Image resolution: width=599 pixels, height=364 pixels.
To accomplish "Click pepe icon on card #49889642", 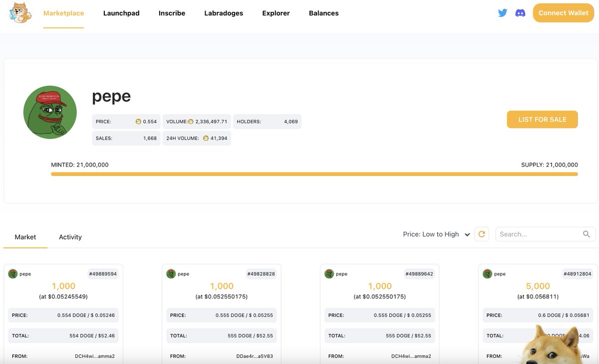I will [x=329, y=274].
